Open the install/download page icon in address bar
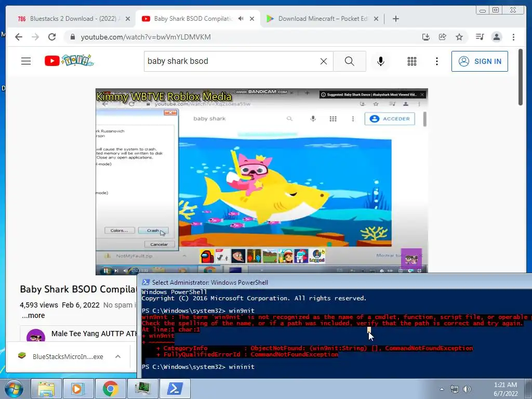This screenshot has width=532, height=399. (x=426, y=37)
